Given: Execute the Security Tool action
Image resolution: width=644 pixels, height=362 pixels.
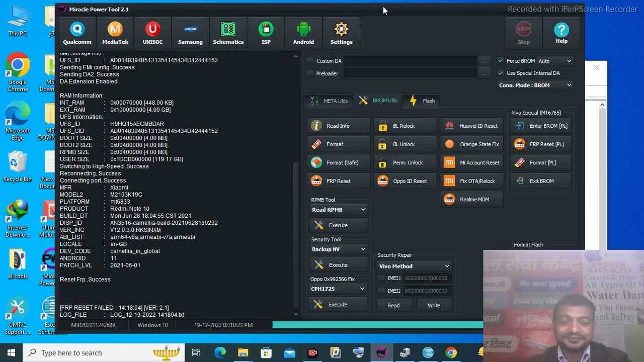Looking at the screenshot, I should click(x=339, y=265).
